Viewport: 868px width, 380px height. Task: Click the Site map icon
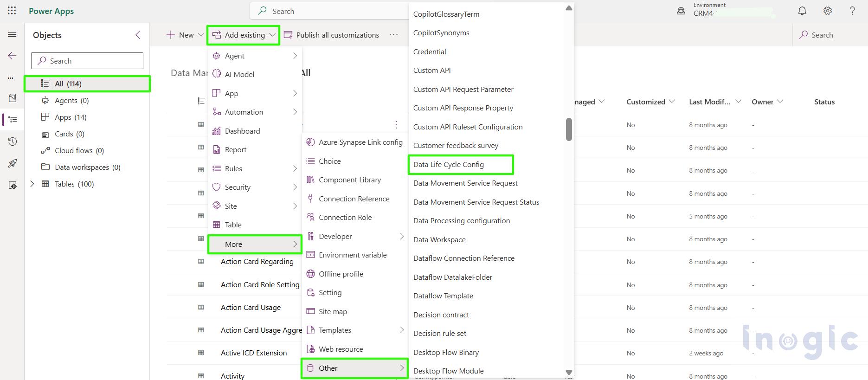pyautogui.click(x=310, y=311)
